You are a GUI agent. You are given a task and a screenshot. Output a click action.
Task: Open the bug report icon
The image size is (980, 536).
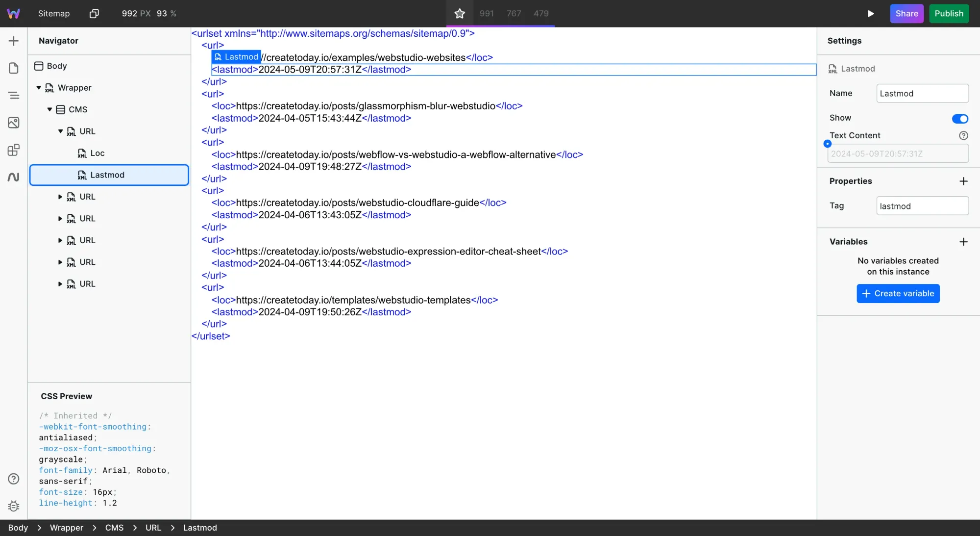point(14,506)
